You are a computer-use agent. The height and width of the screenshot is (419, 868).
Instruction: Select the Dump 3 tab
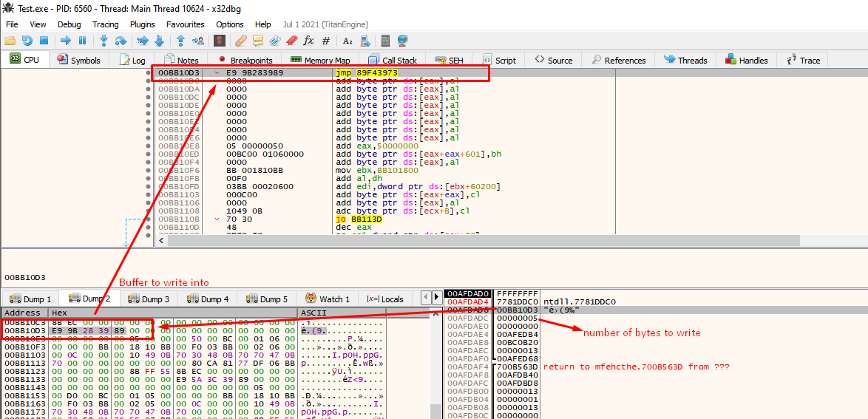coord(148,299)
